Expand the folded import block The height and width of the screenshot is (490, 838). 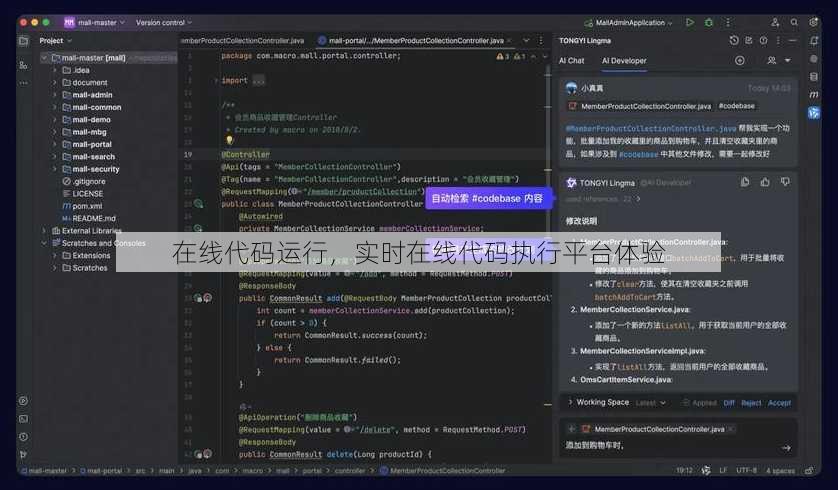click(x=258, y=81)
